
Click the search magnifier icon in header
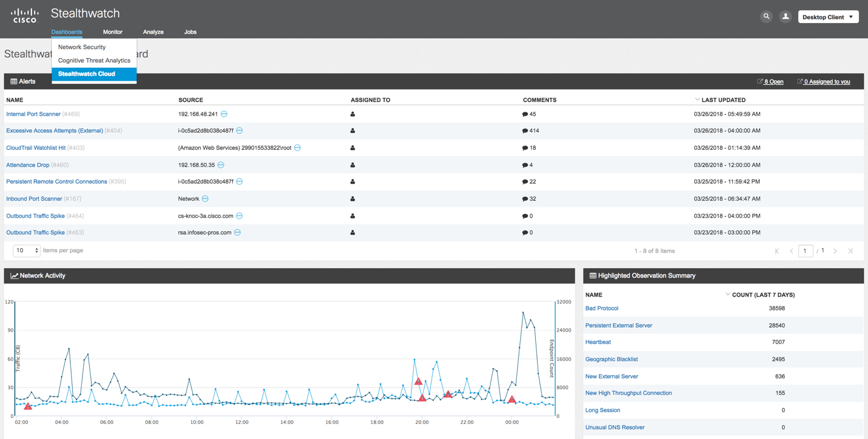coord(766,16)
